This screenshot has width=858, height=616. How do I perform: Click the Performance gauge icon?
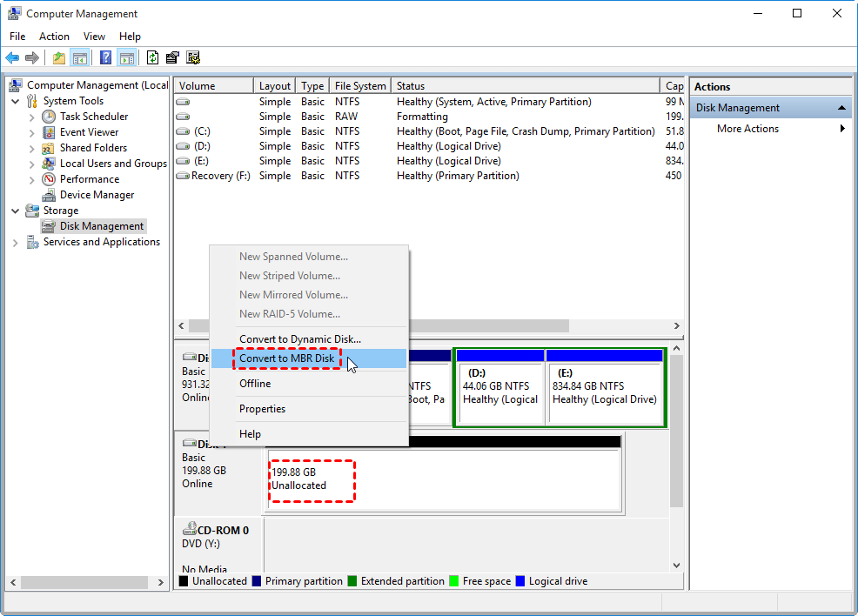50,179
